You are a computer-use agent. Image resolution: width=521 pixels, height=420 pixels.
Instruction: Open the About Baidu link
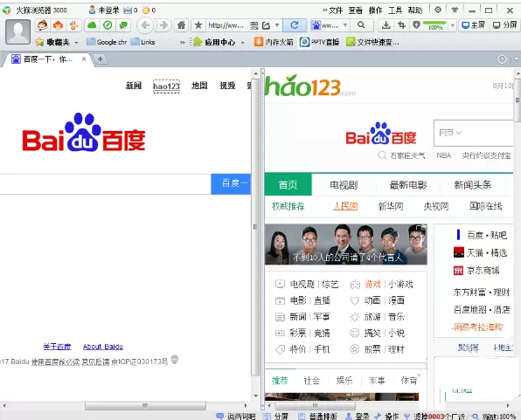[102, 347]
